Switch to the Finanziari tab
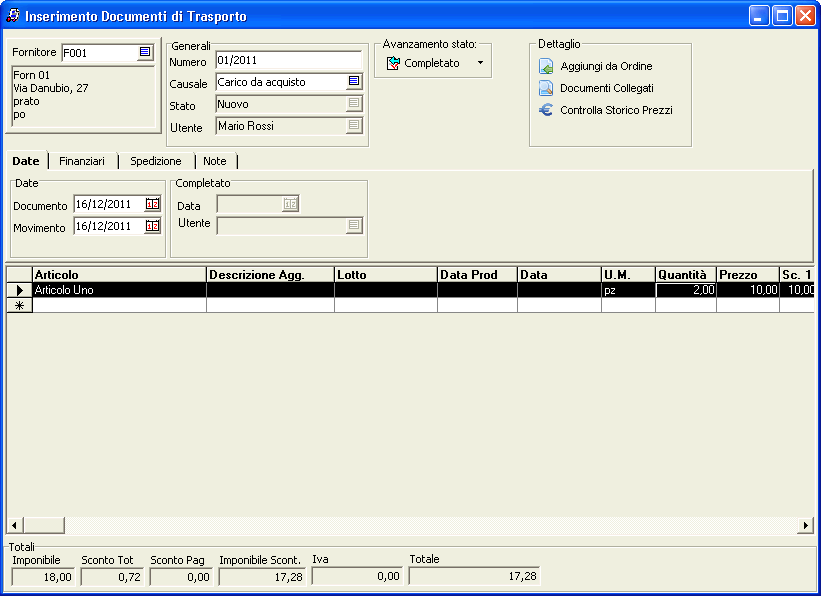Viewport: 821px width, 596px height. point(82,161)
